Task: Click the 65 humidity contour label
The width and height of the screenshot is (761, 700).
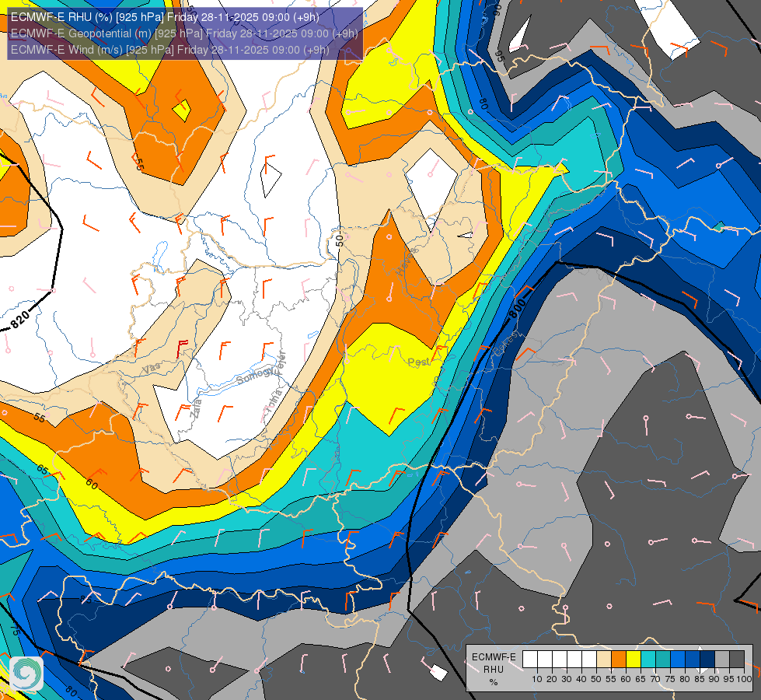Action: click(x=42, y=469)
